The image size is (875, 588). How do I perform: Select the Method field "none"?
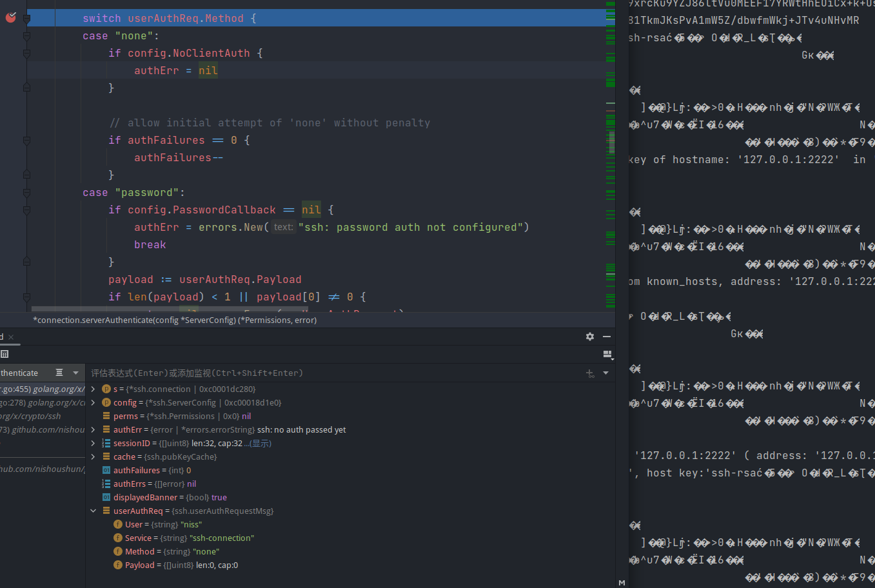(350, 551)
